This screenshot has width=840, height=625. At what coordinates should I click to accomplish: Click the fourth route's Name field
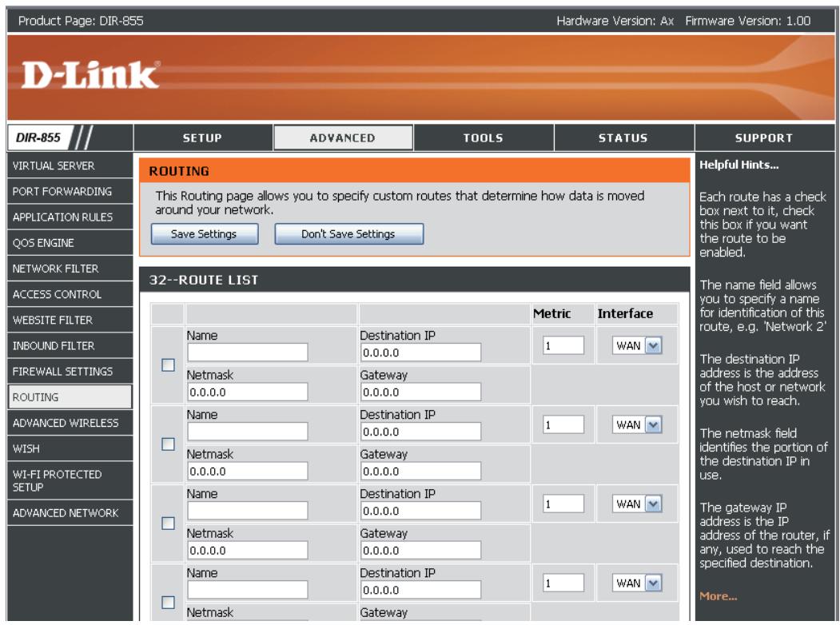tap(248, 590)
